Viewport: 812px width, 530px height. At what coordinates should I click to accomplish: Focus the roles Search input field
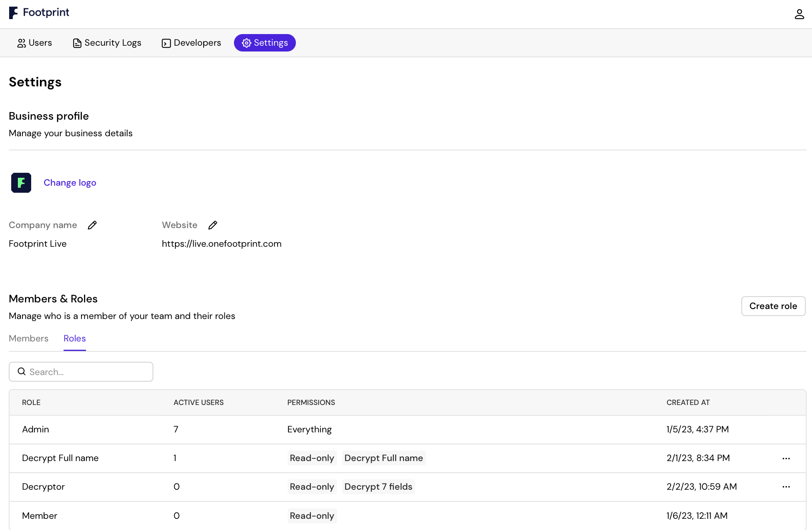[x=87, y=372]
